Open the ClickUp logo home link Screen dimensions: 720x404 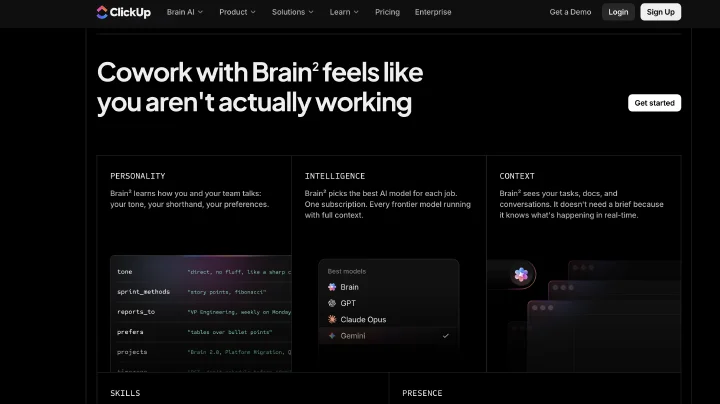tap(124, 12)
